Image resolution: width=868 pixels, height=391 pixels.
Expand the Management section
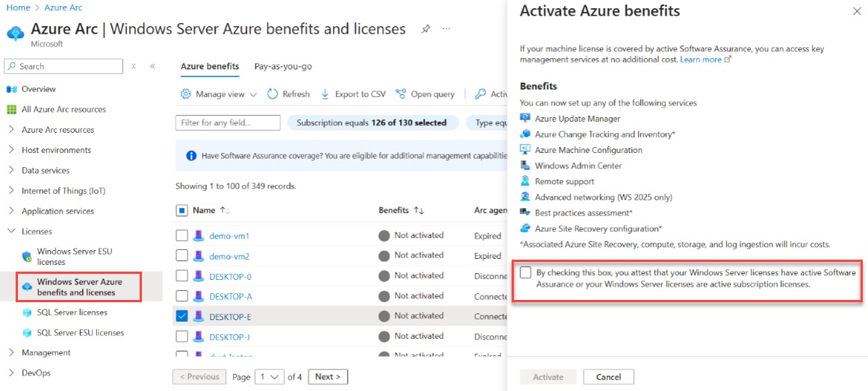(12, 353)
